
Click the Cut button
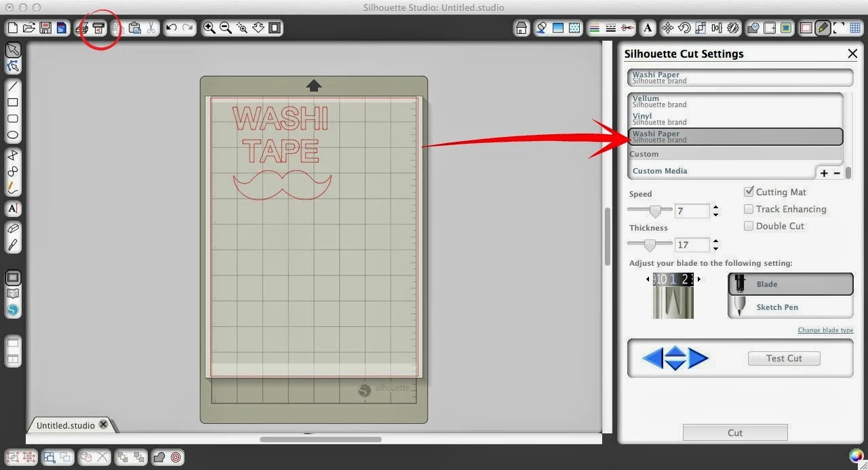point(735,433)
